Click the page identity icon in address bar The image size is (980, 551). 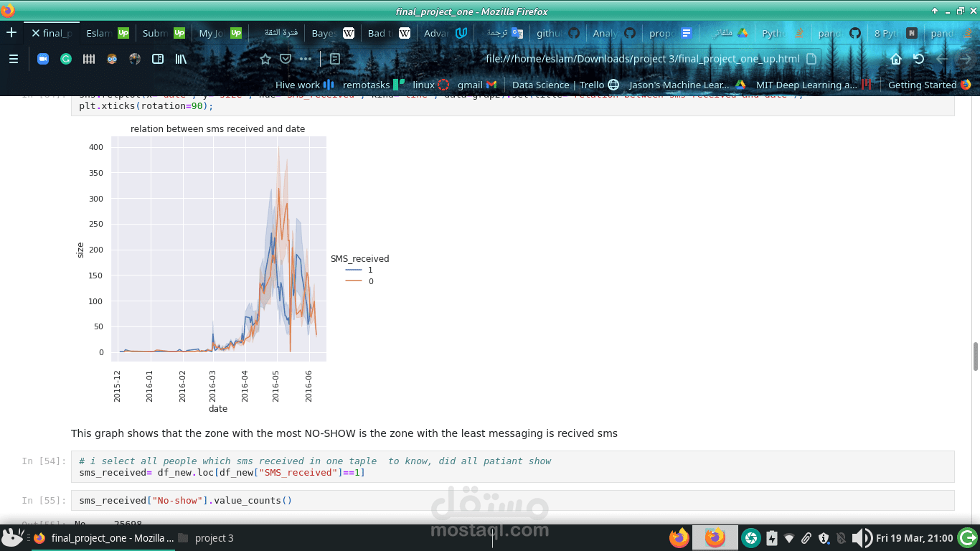coord(811,59)
